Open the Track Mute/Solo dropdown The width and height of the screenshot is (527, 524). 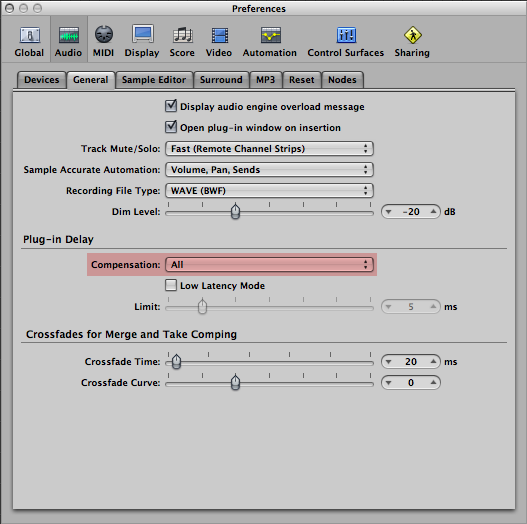[x=269, y=149]
